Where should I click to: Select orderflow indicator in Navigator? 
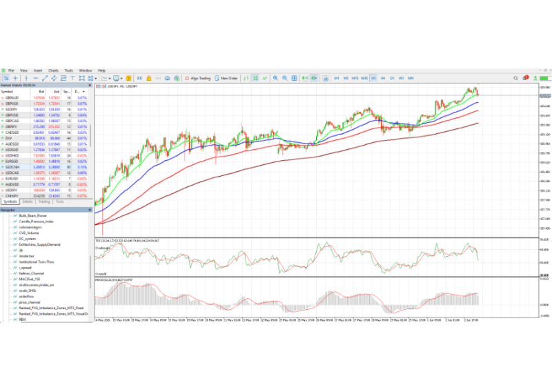click(26, 297)
